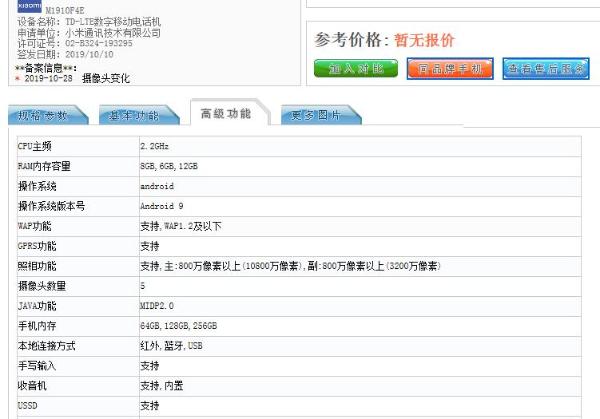Click the issue date 2019/10/10
Viewport: 600px width, 419px height.
coord(89,54)
